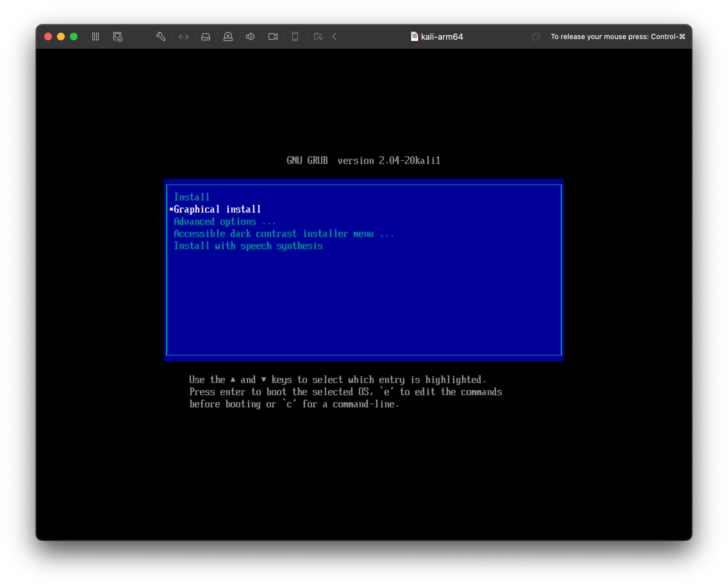Open VM settings wrench icon

tap(161, 37)
